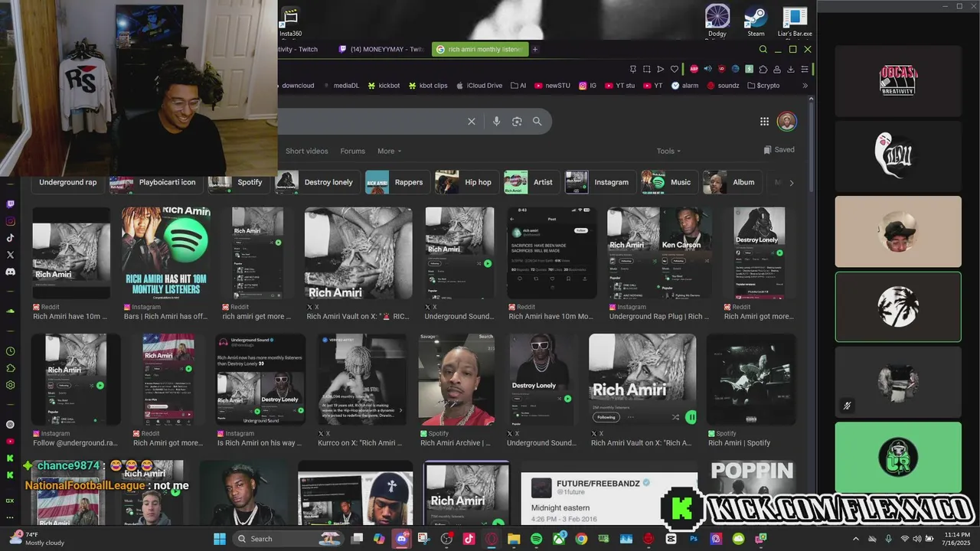Open Extensions cube icon in the sidebar
The height and width of the screenshot is (551, 980).
pos(10,368)
